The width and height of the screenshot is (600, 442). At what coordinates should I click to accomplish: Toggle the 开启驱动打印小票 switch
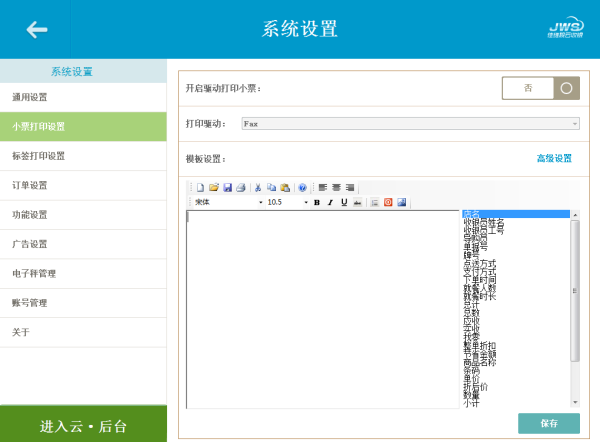tap(540, 88)
